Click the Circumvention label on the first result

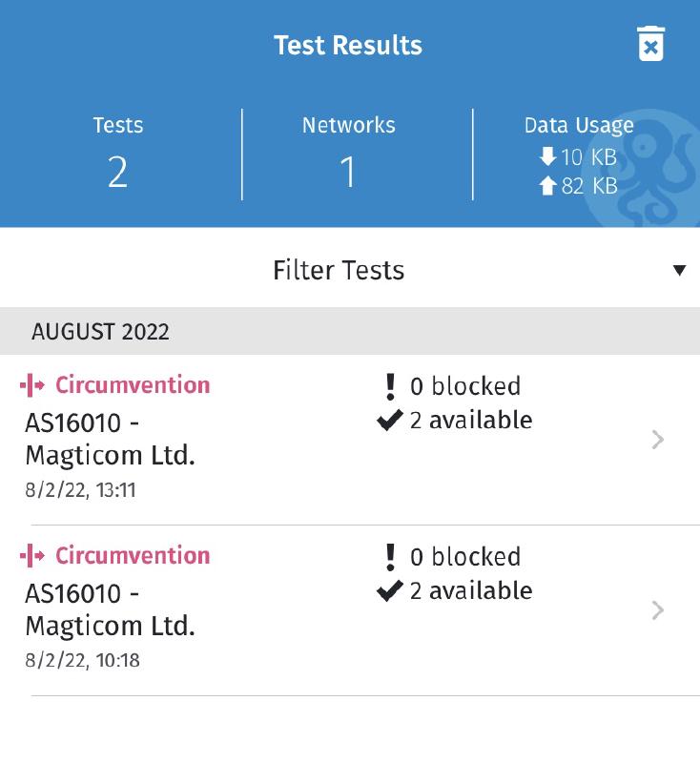(132, 384)
